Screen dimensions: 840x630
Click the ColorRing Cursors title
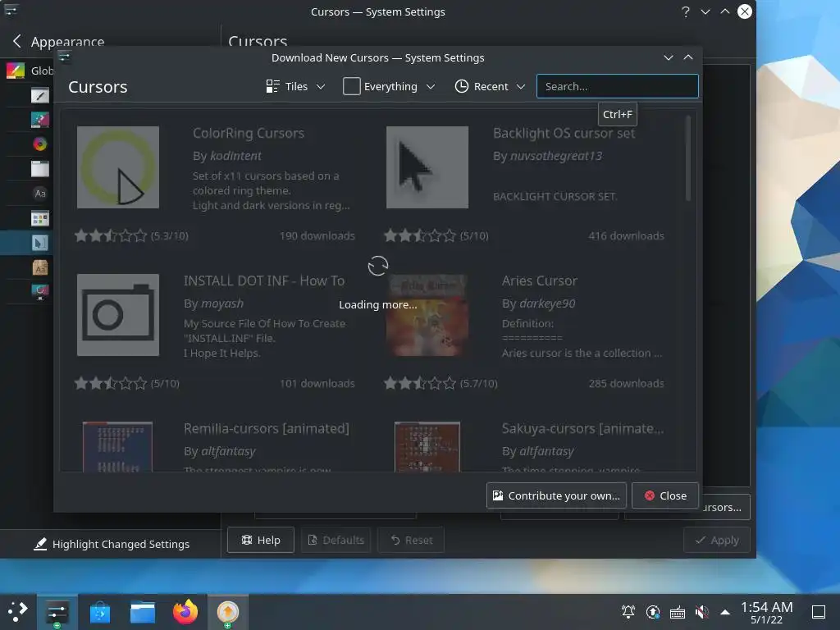coord(249,133)
